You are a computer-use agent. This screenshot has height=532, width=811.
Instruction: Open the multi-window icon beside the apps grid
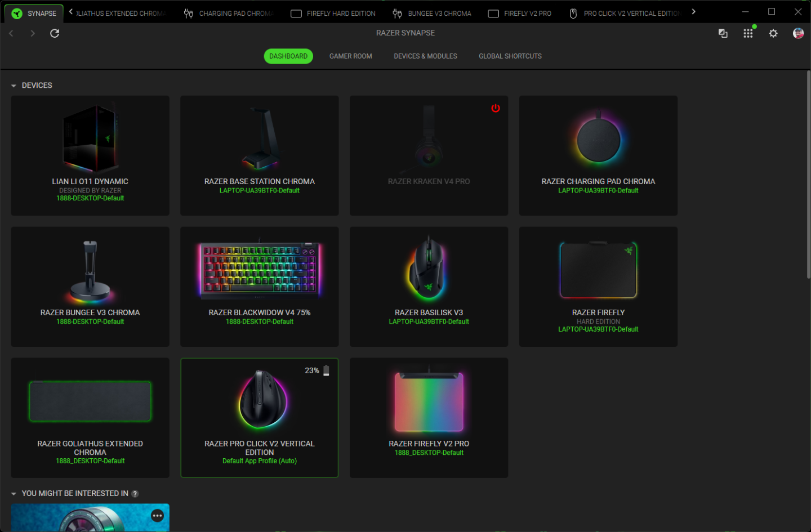(723, 33)
